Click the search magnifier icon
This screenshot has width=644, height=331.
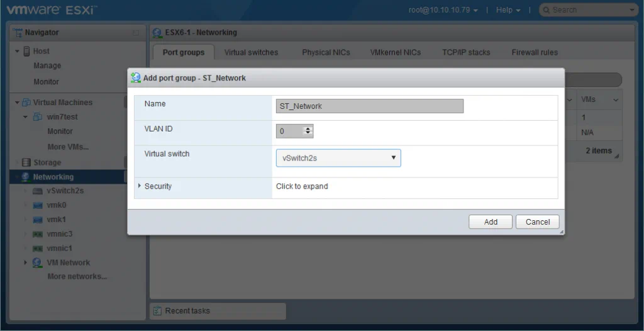[547, 10]
